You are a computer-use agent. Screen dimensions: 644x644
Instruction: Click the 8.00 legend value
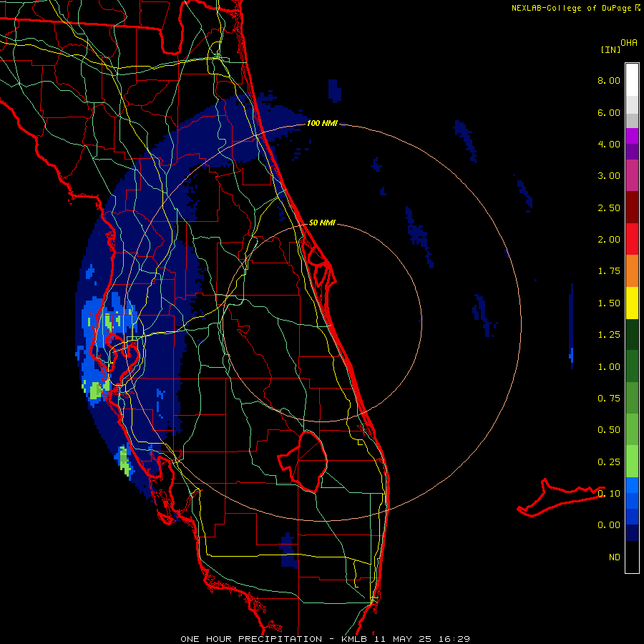[x=609, y=80]
